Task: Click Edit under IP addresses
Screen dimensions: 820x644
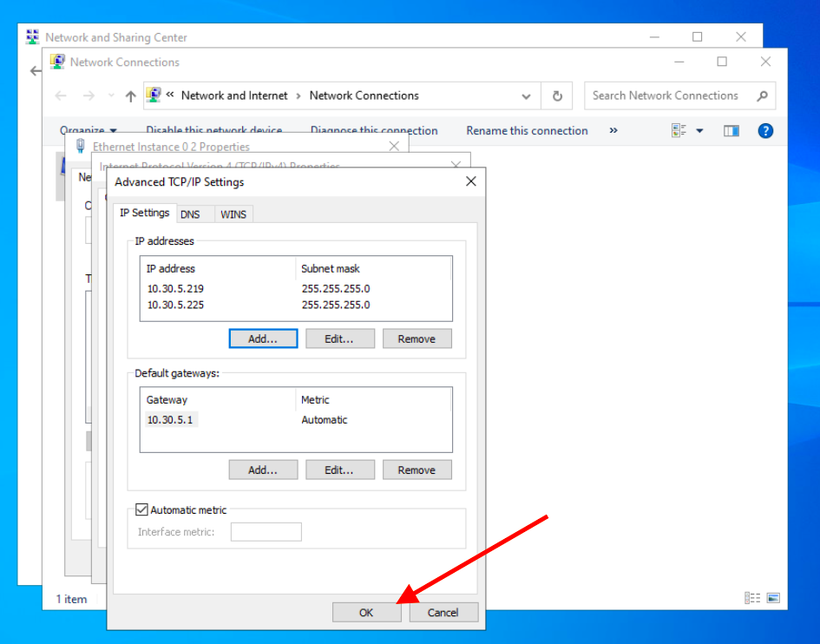Action: [340, 338]
